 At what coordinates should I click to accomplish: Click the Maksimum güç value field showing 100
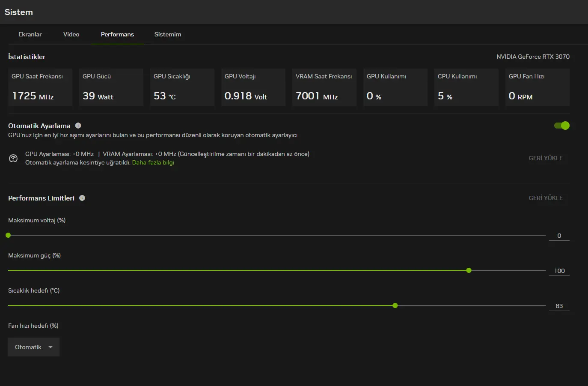pos(559,271)
